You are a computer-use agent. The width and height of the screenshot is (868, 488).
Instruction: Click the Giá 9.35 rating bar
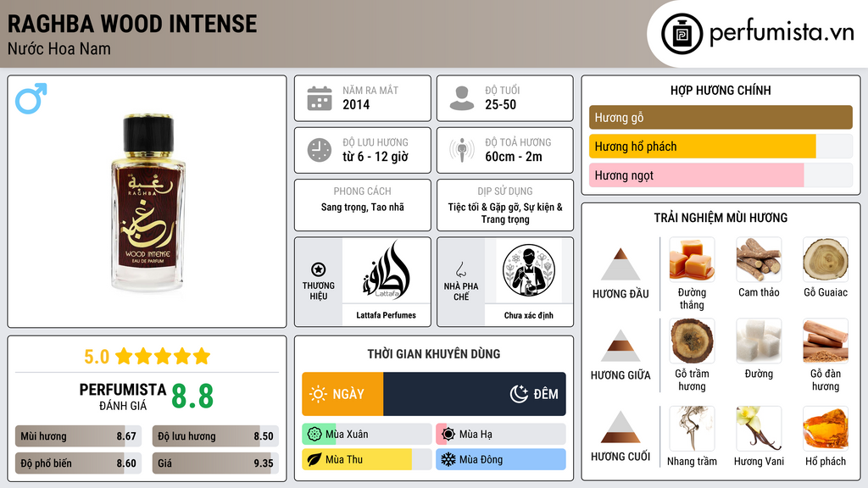215,463
